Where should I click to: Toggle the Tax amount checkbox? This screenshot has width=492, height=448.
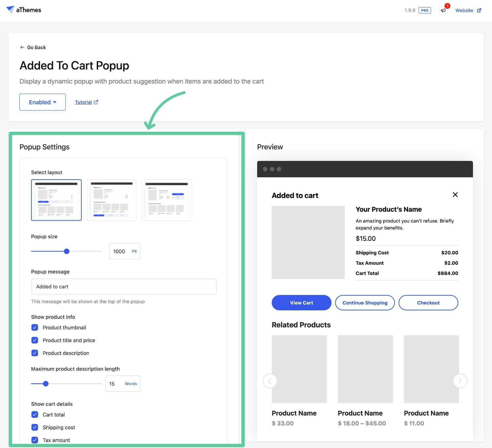(x=35, y=440)
